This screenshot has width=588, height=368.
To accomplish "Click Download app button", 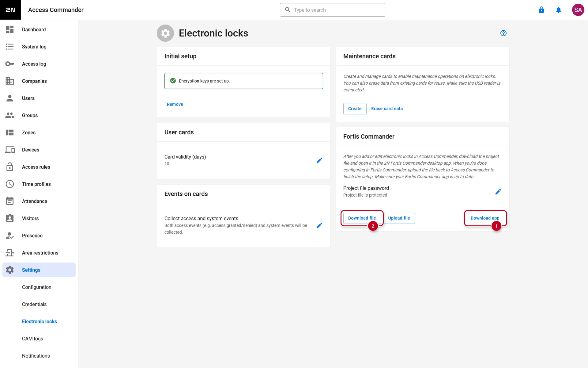I will (485, 218).
